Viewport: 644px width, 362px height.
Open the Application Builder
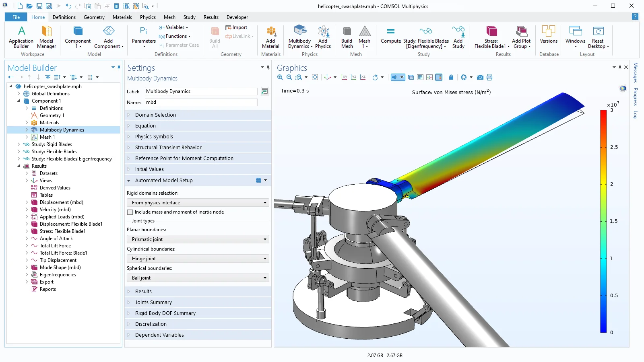coord(21,37)
